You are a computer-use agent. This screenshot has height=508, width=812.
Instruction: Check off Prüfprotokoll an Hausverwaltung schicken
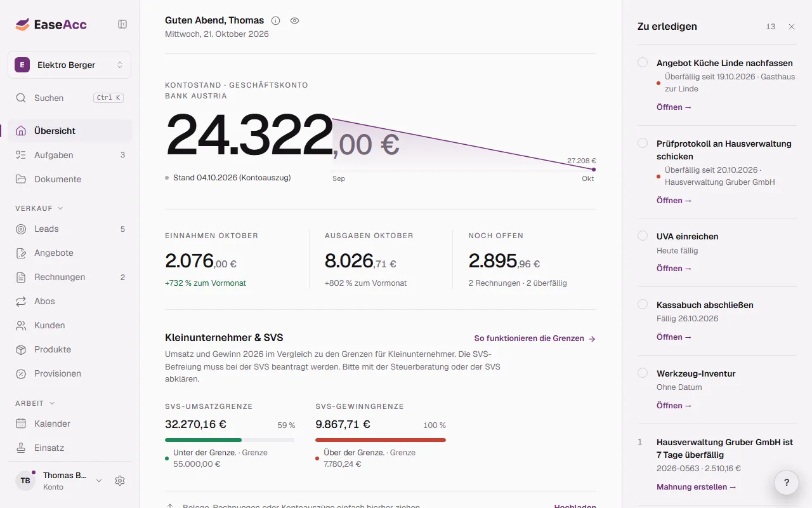pos(643,143)
